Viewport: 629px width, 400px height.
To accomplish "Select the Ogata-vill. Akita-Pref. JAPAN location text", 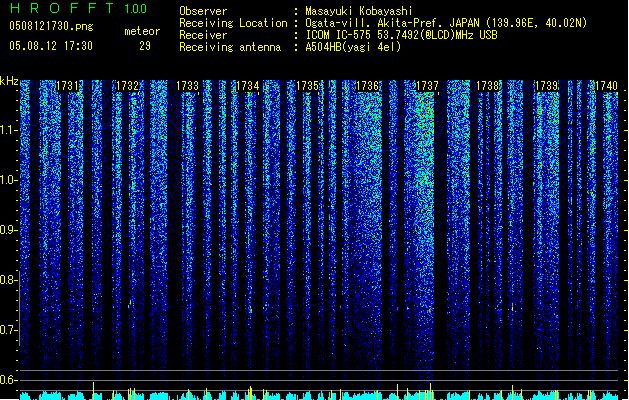I will (446, 23).
